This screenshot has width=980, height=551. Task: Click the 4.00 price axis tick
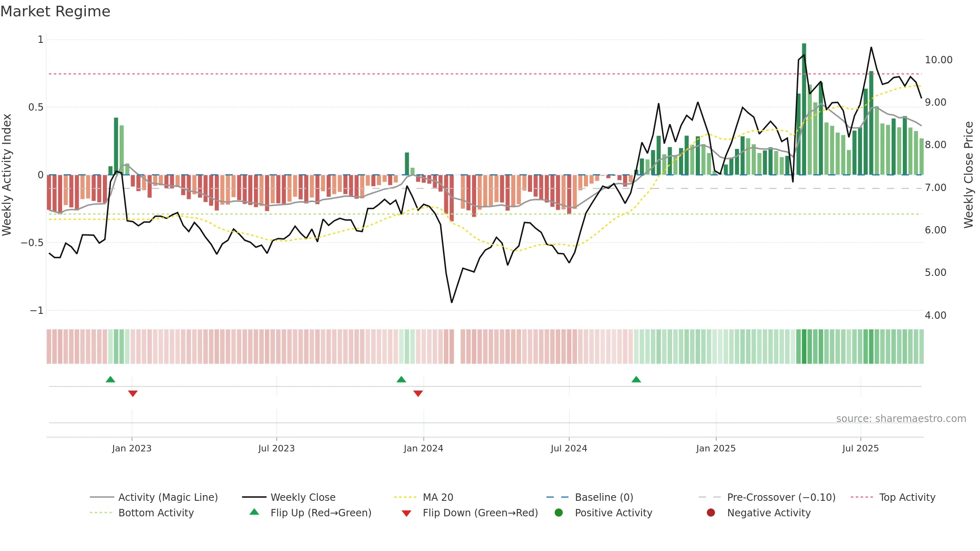(935, 315)
